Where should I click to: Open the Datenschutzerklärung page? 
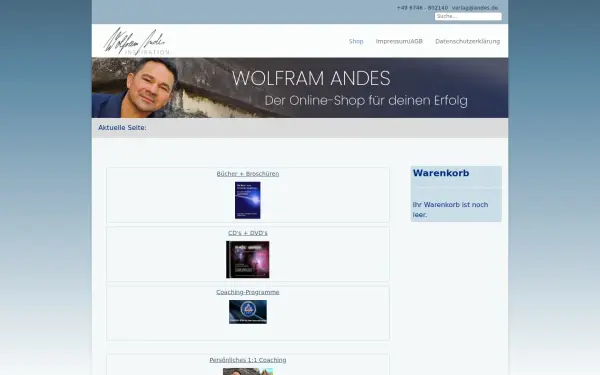468,41
